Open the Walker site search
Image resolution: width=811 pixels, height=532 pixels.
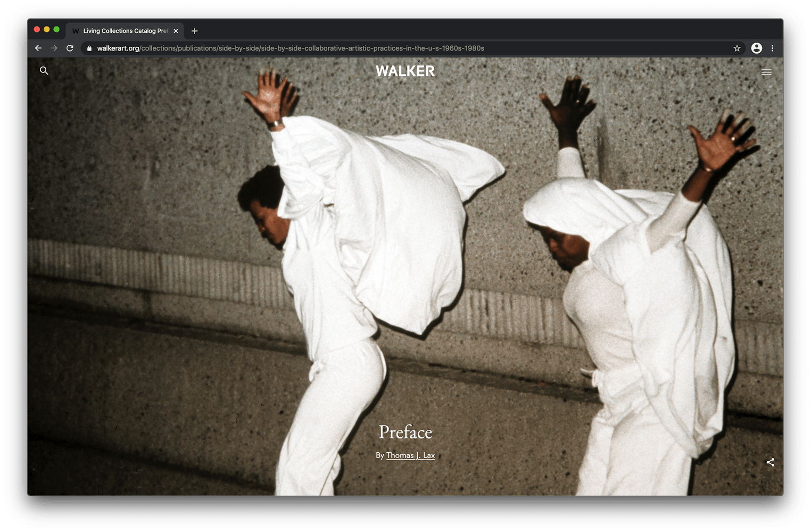point(44,71)
